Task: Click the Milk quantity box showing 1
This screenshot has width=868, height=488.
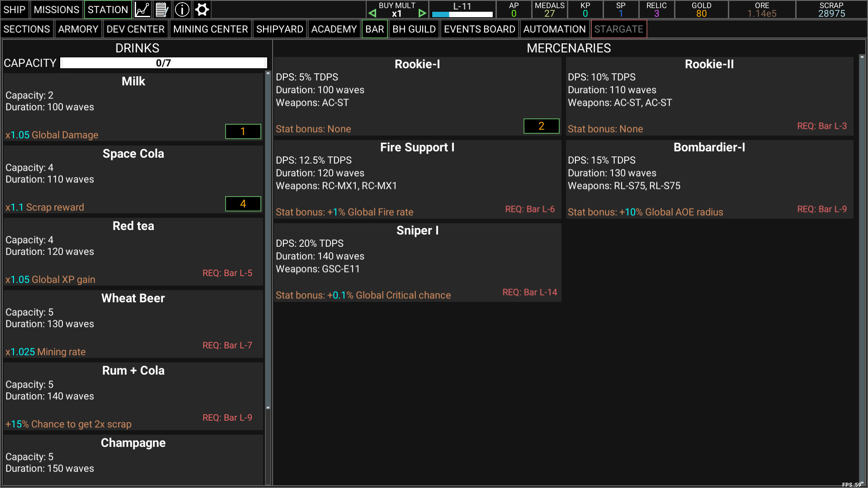Action: click(243, 131)
